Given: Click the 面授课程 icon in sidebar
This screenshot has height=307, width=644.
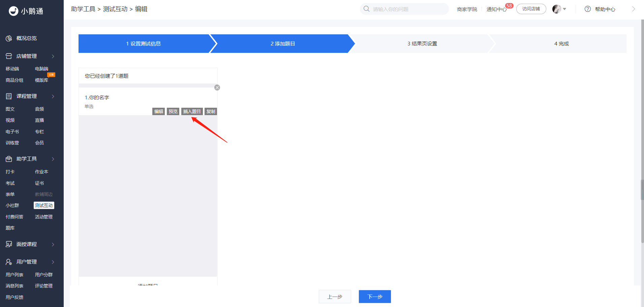Looking at the screenshot, I should pyautogui.click(x=9, y=244).
